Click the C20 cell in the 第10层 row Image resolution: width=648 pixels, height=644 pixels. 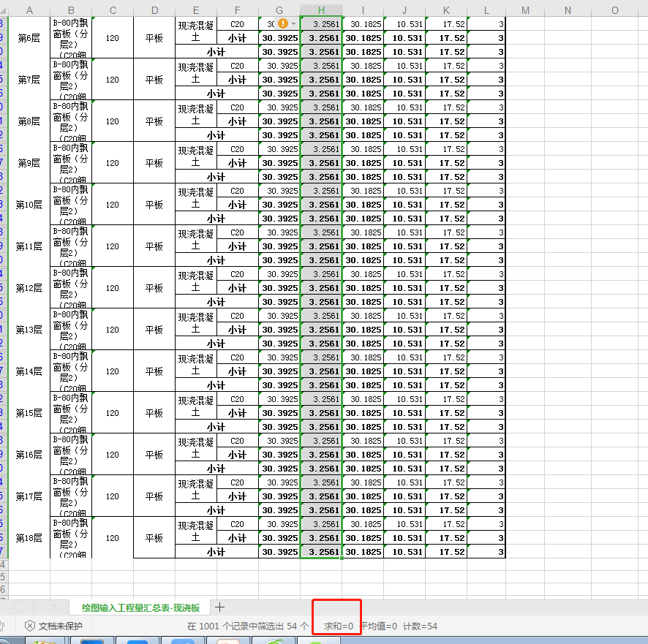pyautogui.click(x=238, y=191)
